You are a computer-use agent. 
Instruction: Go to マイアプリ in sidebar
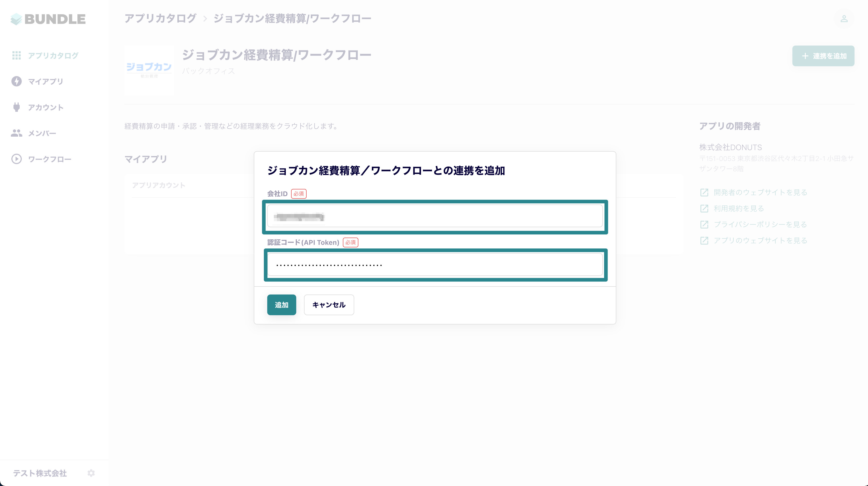click(x=46, y=82)
